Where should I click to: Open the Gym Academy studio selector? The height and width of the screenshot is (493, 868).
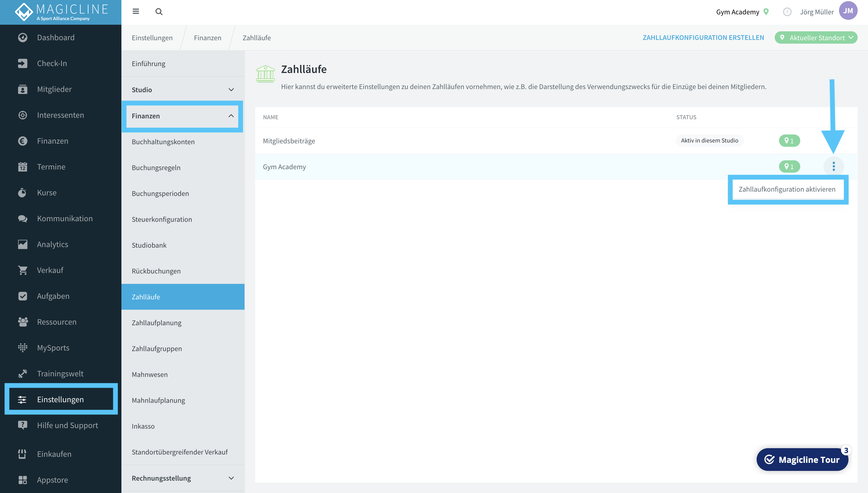coord(743,12)
